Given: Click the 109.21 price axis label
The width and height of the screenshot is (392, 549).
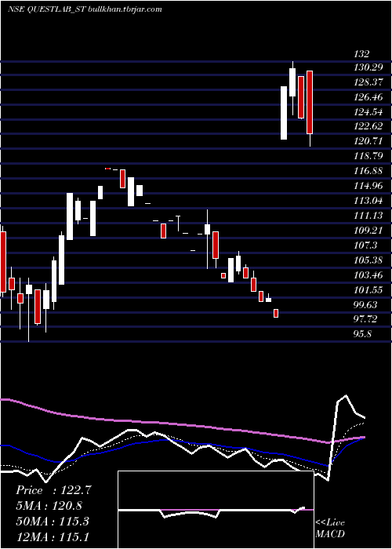Looking at the screenshot, I should click(368, 231).
